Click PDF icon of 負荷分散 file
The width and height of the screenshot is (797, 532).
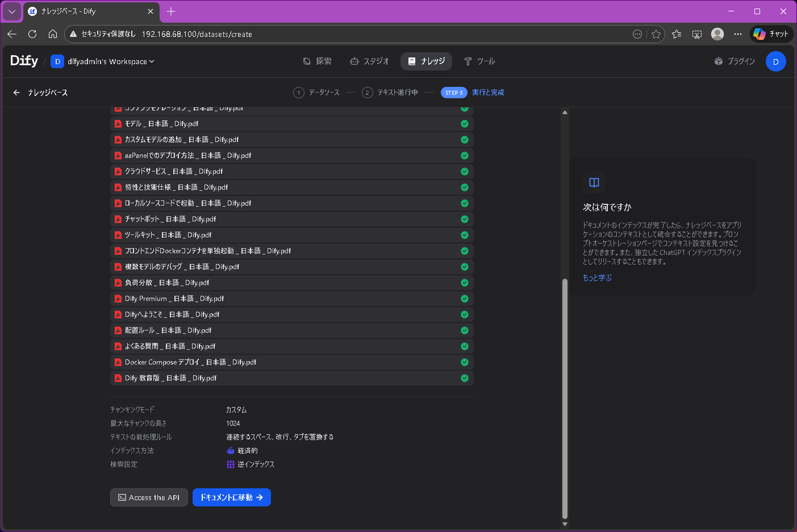118,283
